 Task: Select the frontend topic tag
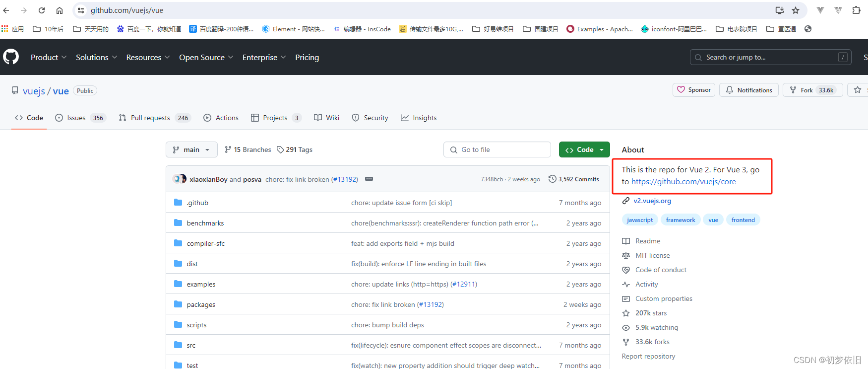743,220
